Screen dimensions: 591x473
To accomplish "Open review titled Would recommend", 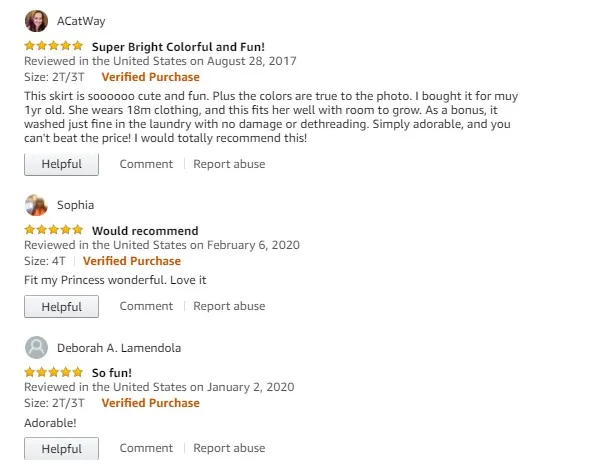I will 145,231.
